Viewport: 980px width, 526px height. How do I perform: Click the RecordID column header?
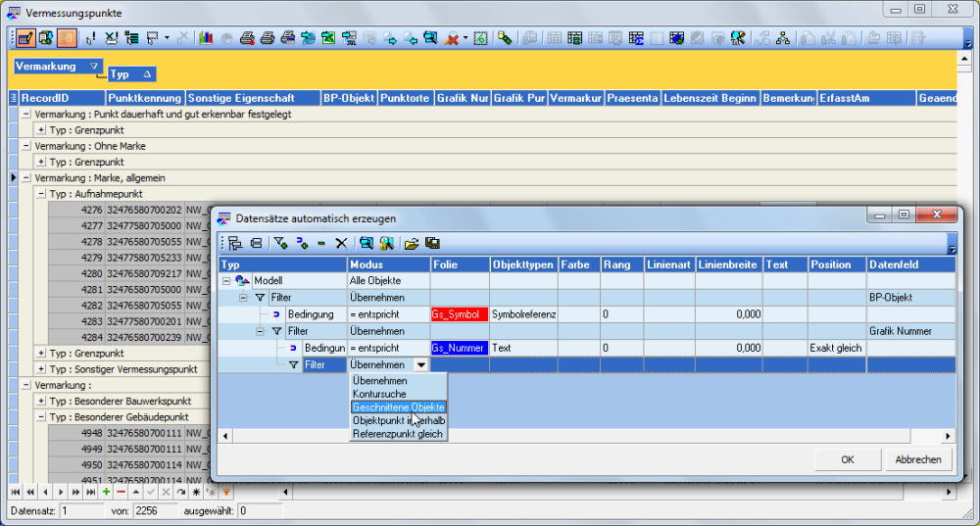pyautogui.click(x=62, y=98)
